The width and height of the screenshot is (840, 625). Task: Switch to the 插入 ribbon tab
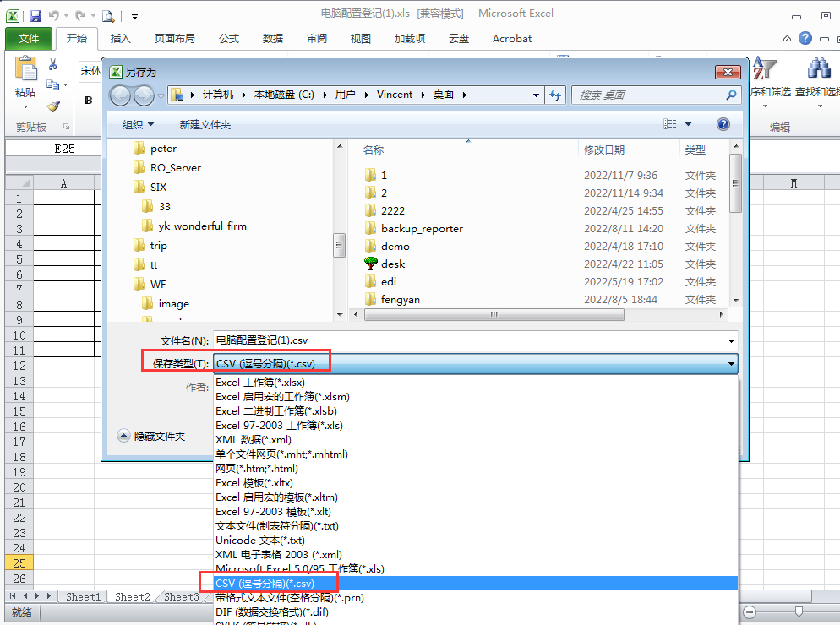tap(121, 39)
